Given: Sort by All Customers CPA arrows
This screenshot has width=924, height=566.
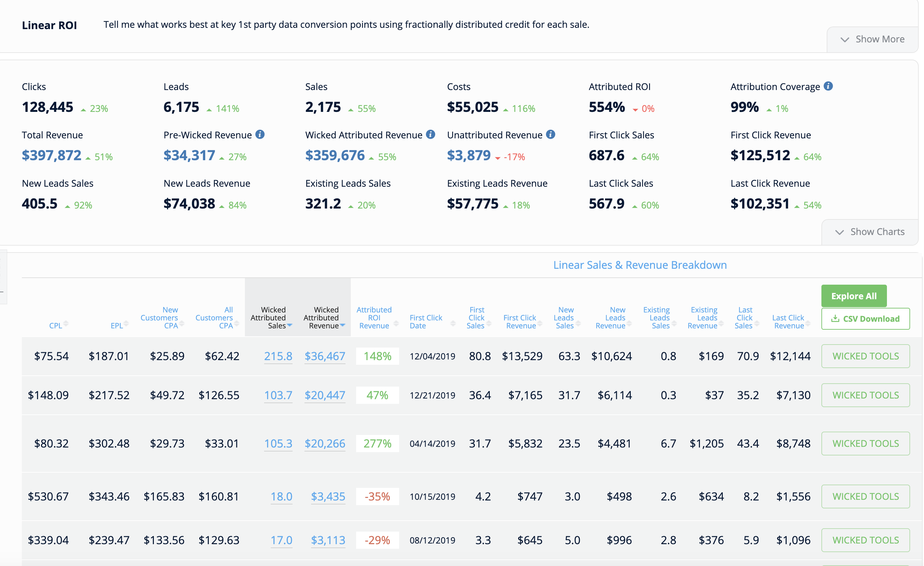Looking at the screenshot, I should [236, 323].
